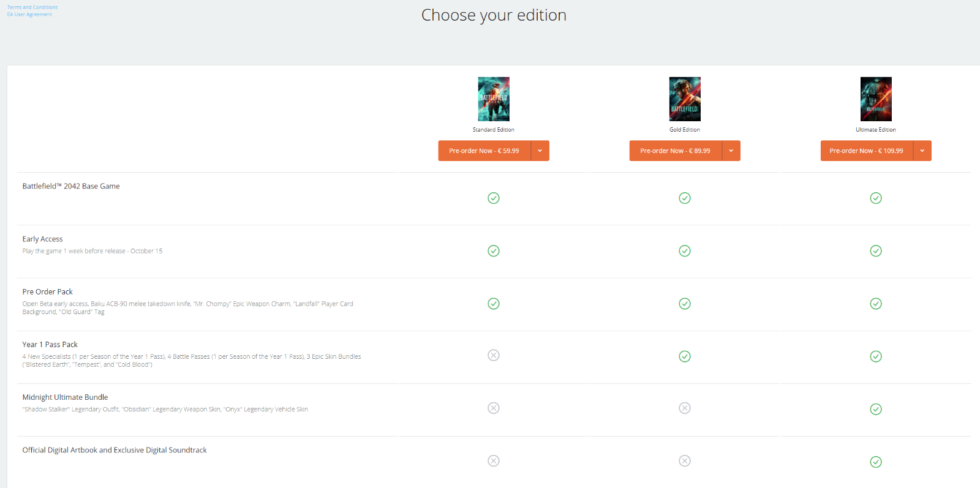Screen dimensions: 980x488
Task: Click Ultimate Edition cover art thumbnail
Action: coord(876,99)
